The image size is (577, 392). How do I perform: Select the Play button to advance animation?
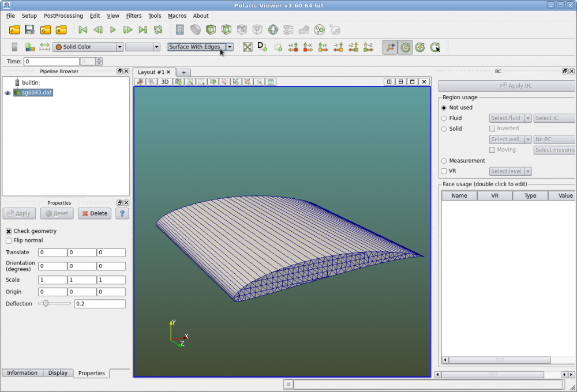coord(113,29)
